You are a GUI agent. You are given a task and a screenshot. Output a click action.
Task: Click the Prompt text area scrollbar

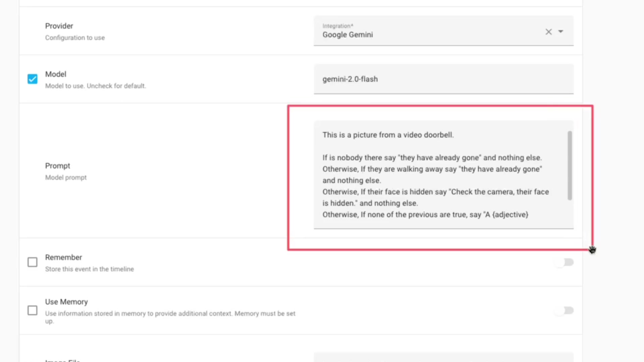tap(570, 166)
